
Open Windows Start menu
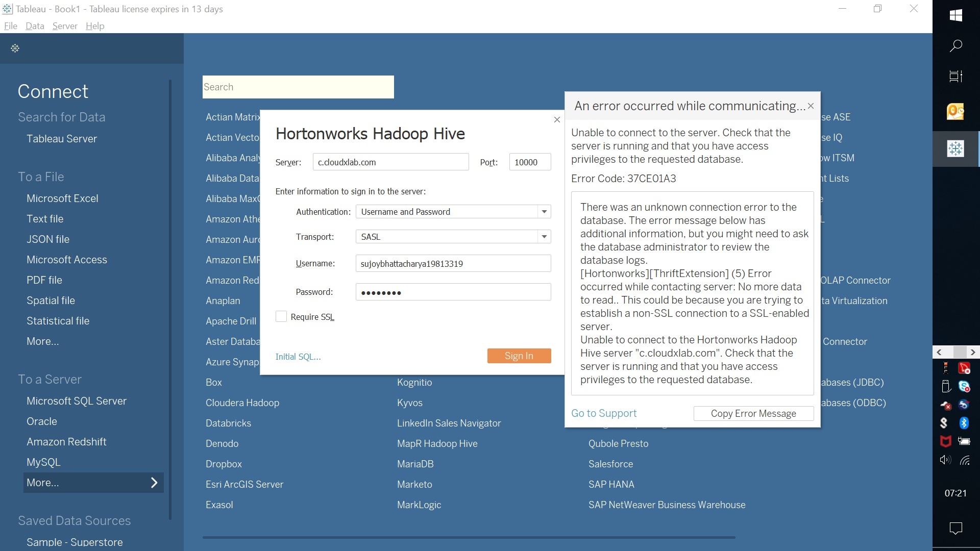tap(955, 15)
